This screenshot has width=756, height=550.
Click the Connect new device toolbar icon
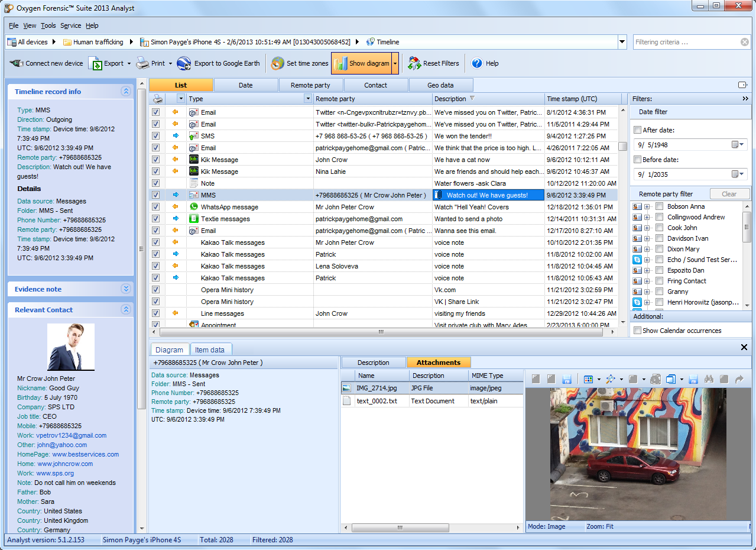[16, 63]
